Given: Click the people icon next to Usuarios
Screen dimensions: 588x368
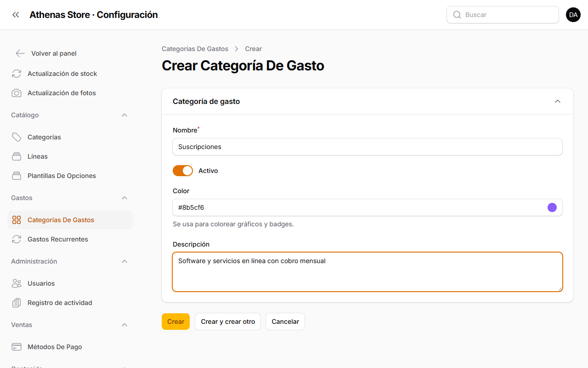Looking at the screenshot, I should 17,283.
